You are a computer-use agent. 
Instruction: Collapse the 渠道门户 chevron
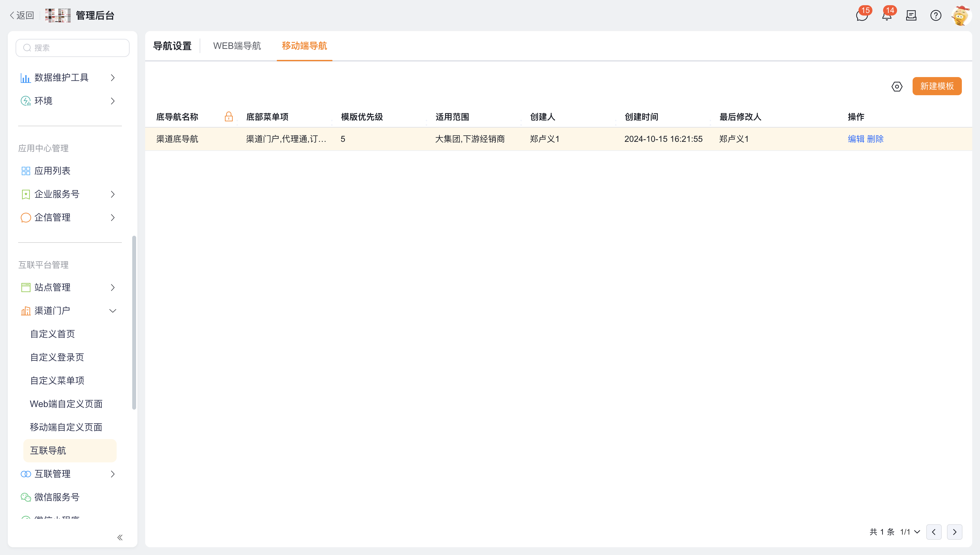pos(112,311)
